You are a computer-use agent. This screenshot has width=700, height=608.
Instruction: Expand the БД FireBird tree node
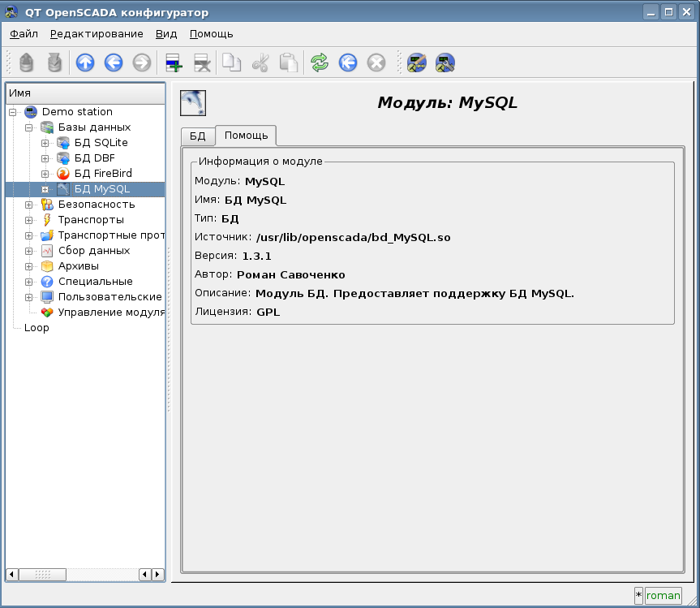pos(45,174)
